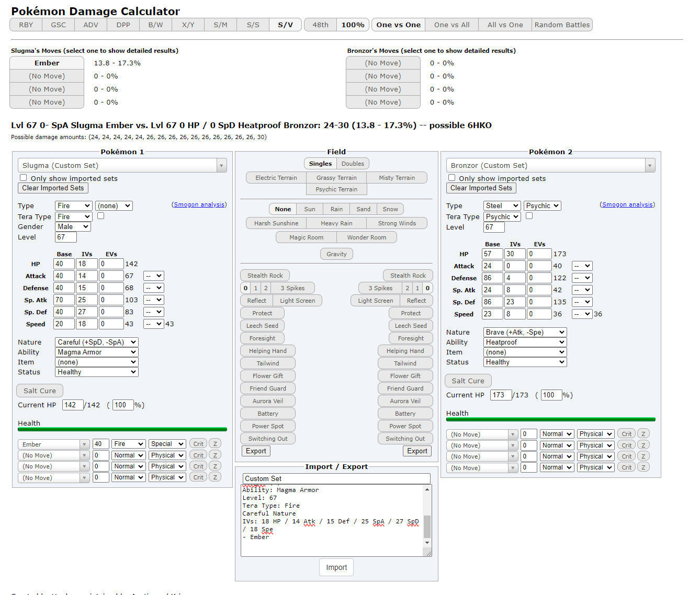Open the Bronzor (Custom Set) Pokémon selector

[x=551, y=165]
